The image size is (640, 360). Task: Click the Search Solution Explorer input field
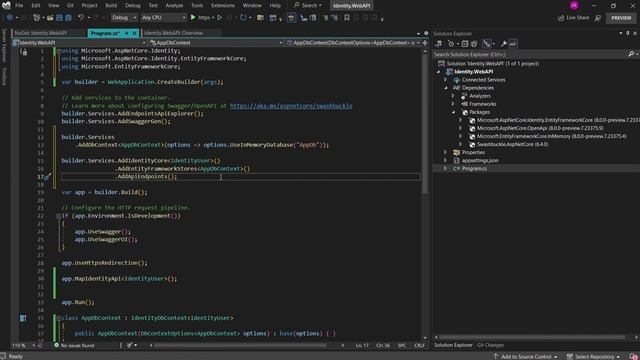531,54
